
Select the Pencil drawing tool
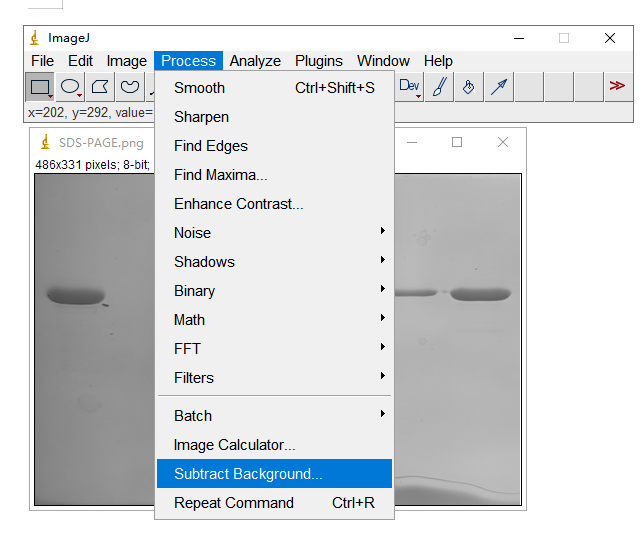point(439,87)
